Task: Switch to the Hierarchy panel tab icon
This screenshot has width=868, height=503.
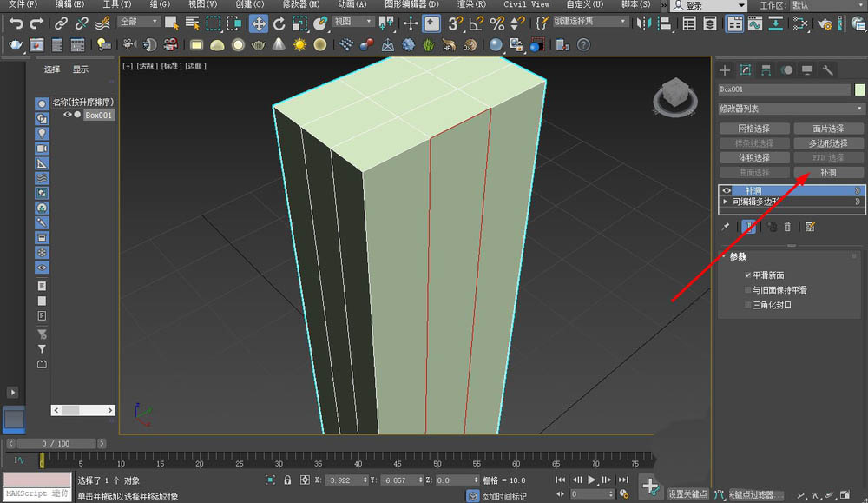Action: coord(766,70)
